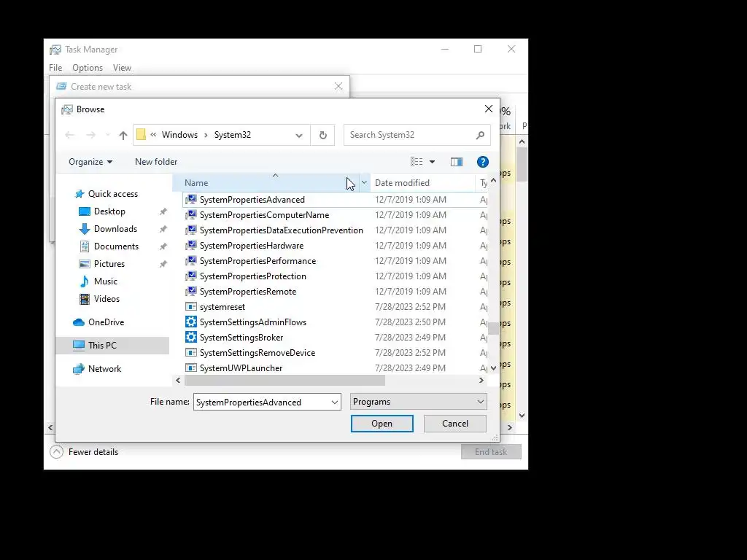
Task: Click the SystemSettingsBroker gear icon
Action: (x=191, y=337)
